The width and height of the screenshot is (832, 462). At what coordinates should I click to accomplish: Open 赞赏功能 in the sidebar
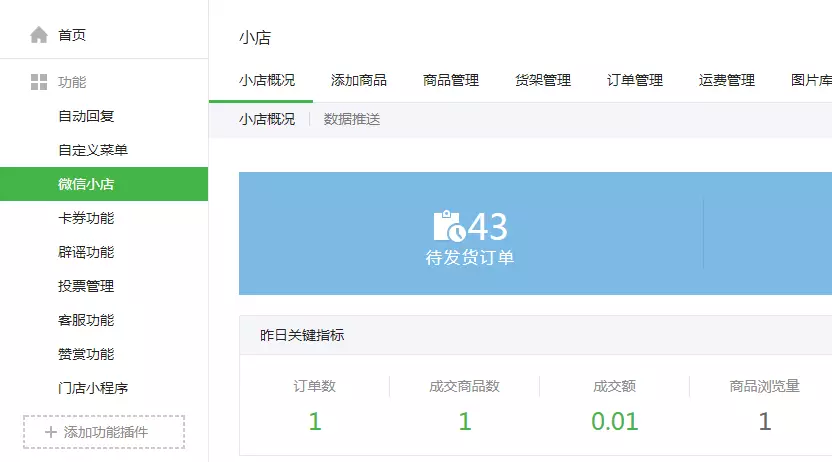tap(86, 354)
